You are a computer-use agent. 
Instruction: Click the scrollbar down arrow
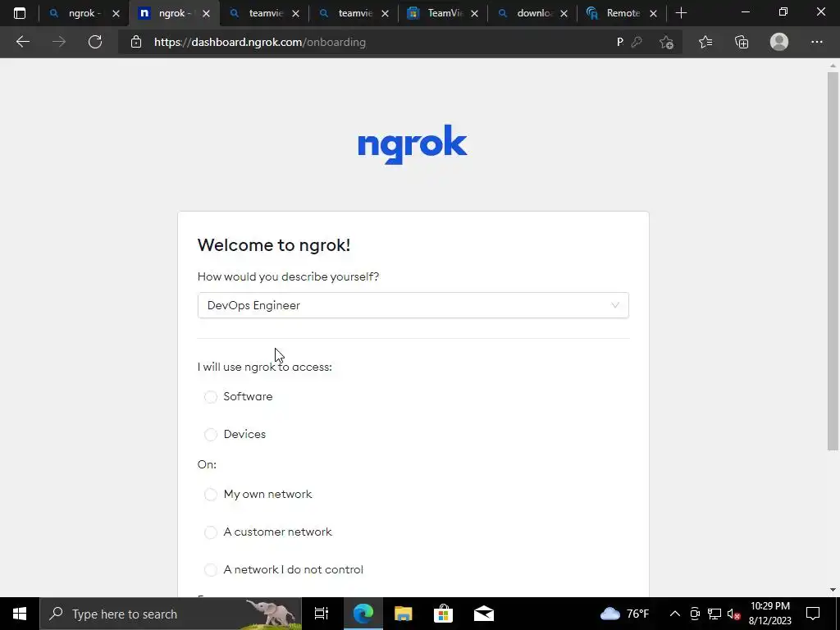click(x=833, y=590)
